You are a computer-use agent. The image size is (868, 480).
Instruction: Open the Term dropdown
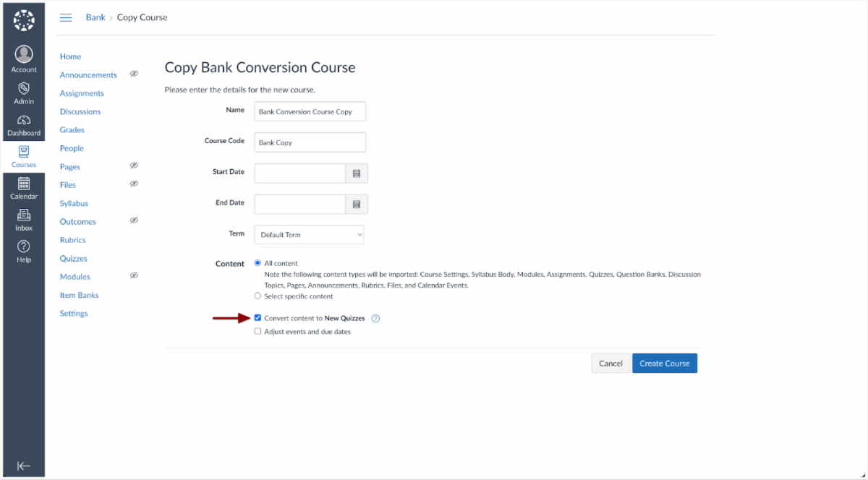[x=309, y=235]
